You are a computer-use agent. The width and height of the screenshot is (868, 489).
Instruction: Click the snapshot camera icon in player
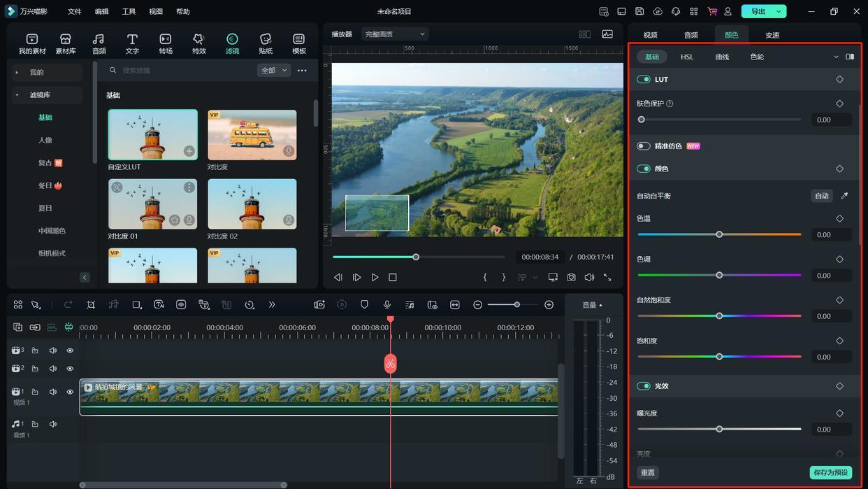tap(571, 277)
